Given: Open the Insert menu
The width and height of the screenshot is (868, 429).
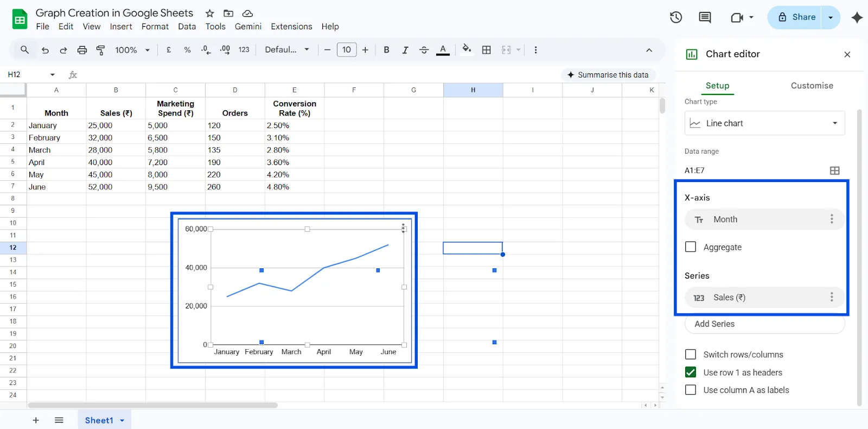Looking at the screenshot, I should [120, 27].
